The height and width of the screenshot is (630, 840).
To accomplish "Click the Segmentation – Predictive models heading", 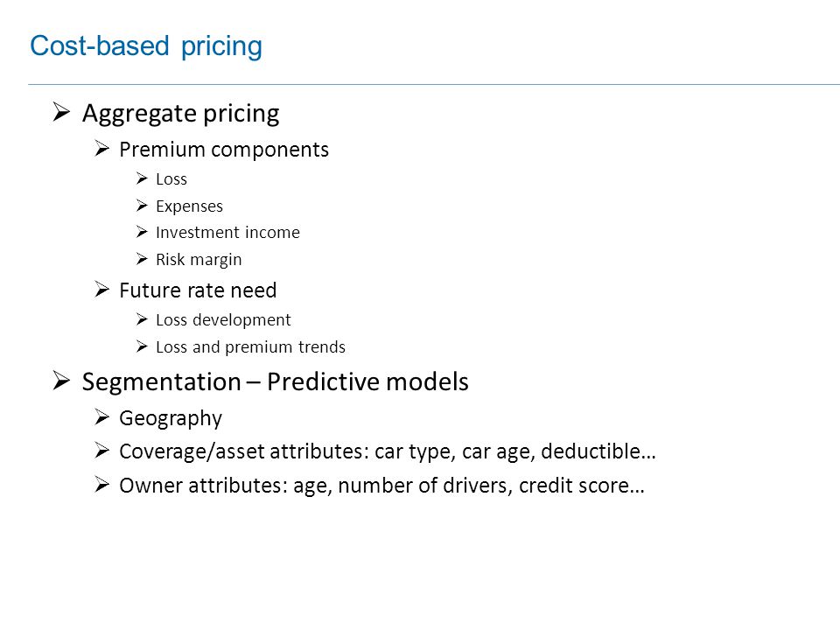I will coord(276,382).
